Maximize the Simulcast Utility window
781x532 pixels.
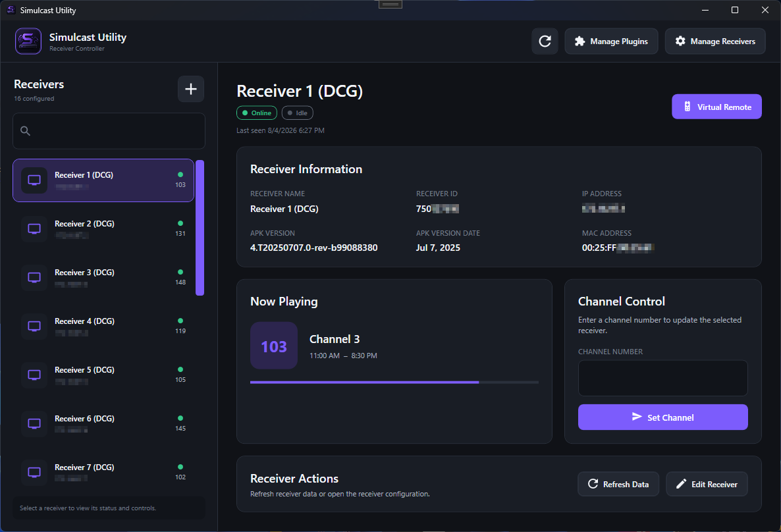tap(735, 10)
